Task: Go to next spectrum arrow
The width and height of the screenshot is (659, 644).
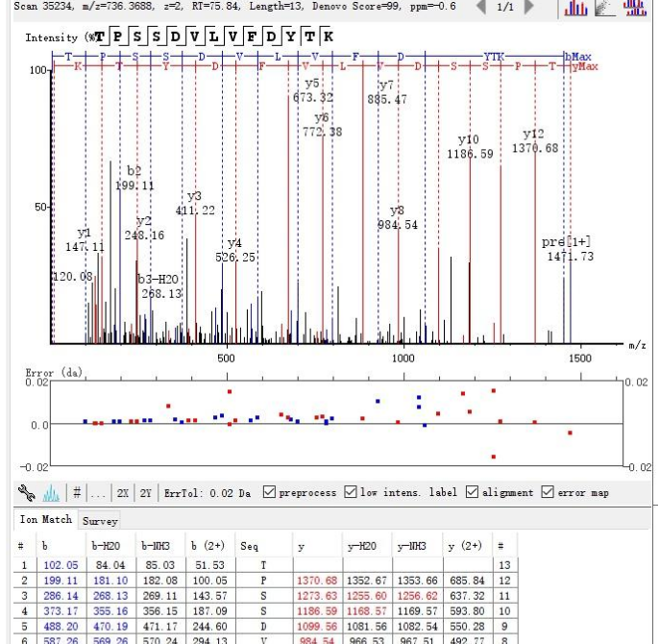Action: [x=529, y=7]
